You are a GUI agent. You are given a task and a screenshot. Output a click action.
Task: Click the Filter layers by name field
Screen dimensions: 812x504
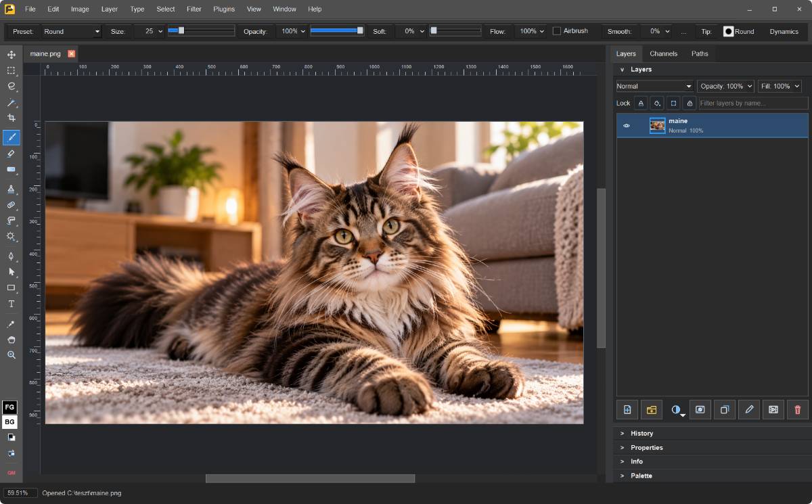(x=753, y=103)
